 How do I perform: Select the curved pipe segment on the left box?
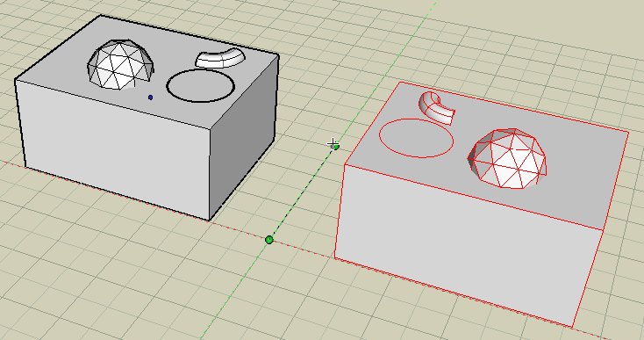pos(220,58)
